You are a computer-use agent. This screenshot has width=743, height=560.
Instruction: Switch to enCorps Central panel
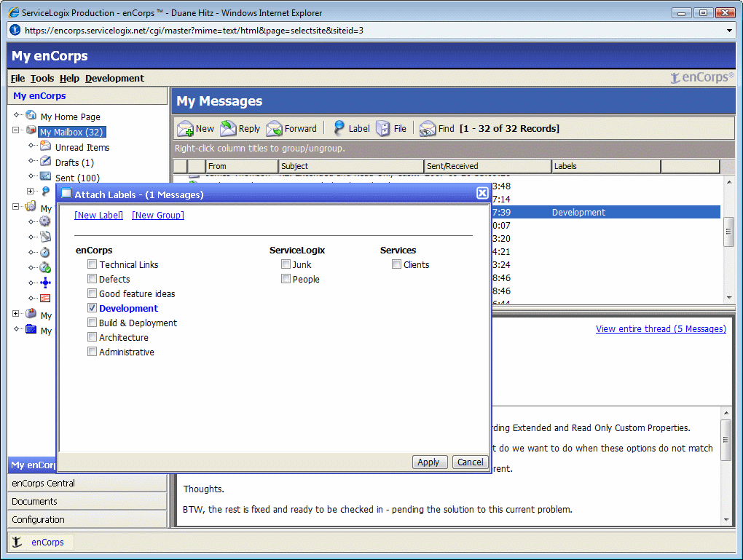[87, 484]
